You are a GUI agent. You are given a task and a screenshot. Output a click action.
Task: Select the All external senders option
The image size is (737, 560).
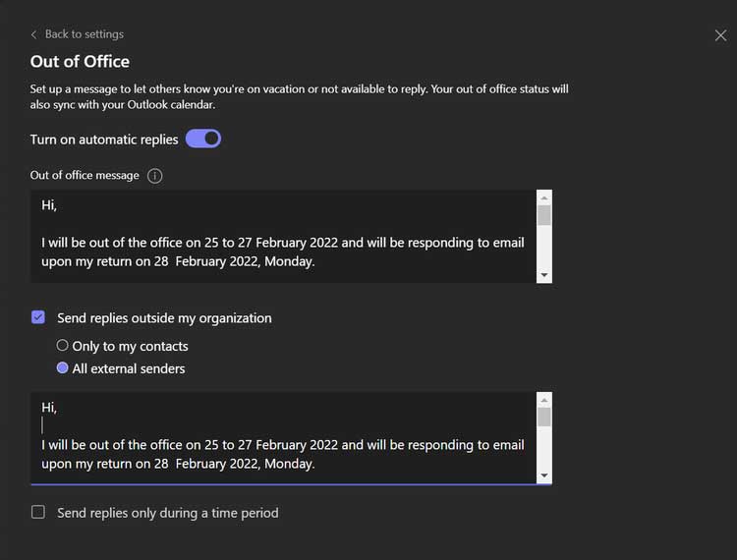[63, 368]
